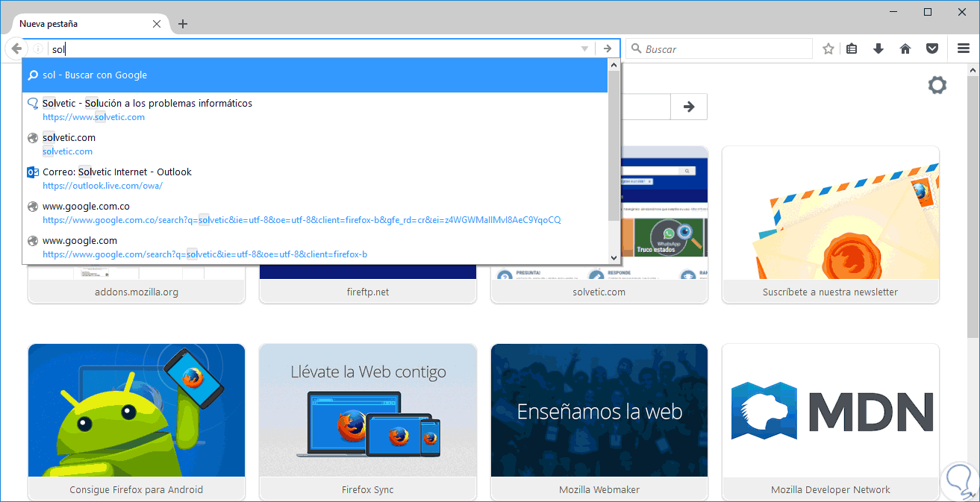
Task: Close the Nueva pestaña tab
Action: [157, 24]
